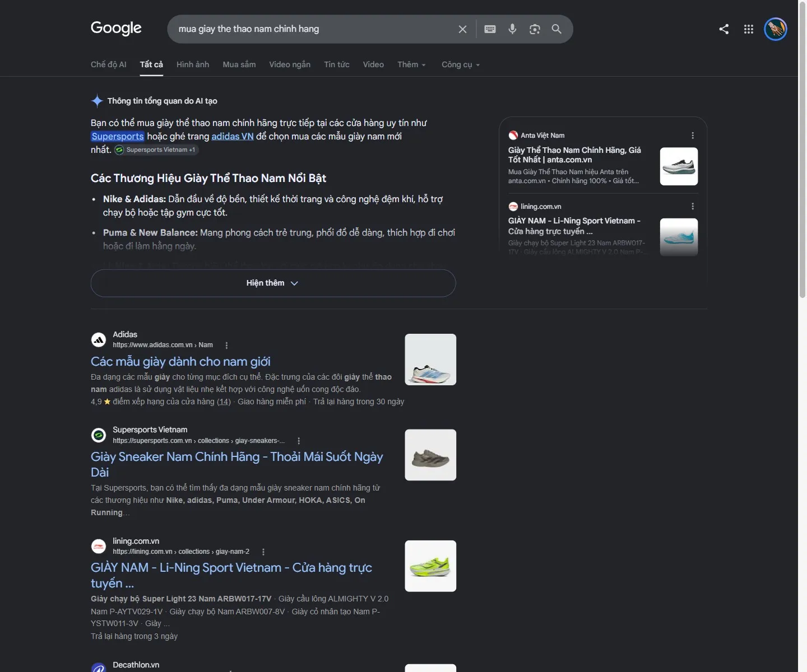Image resolution: width=807 pixels, height=672 pixels.
Task: Open the Video ngắn tab
Action: 290,64
